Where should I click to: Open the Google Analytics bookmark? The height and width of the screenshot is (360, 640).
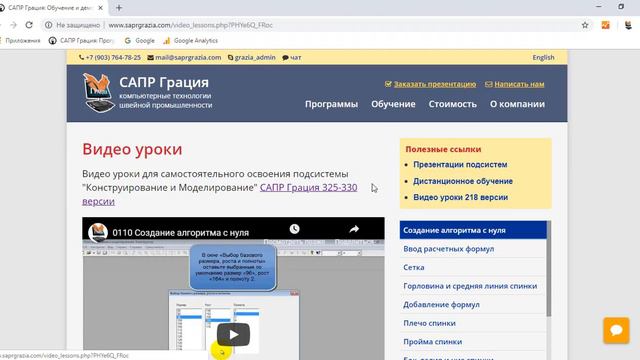click(x=191, y=40)
